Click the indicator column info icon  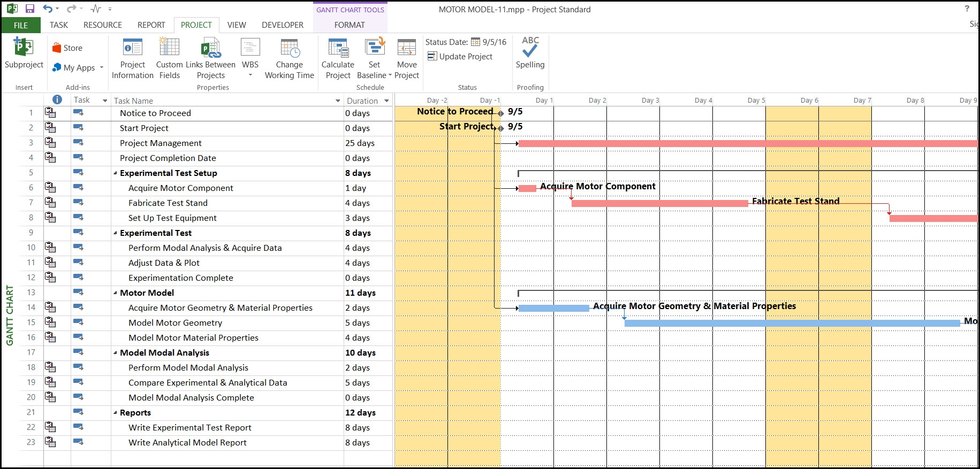pyautogui.click(x=57, y=100)
